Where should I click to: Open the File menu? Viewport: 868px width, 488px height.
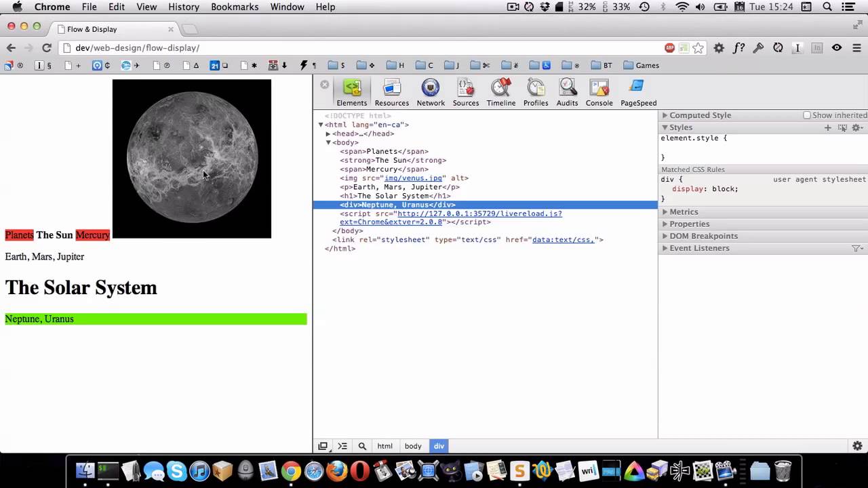(x=89, y=7)
